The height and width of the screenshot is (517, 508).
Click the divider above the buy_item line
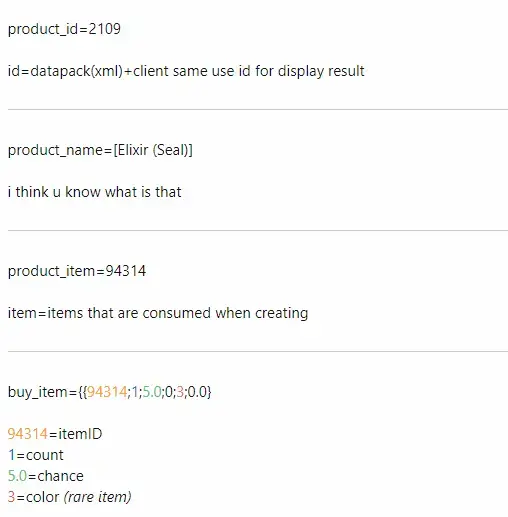tap(258, 351)
